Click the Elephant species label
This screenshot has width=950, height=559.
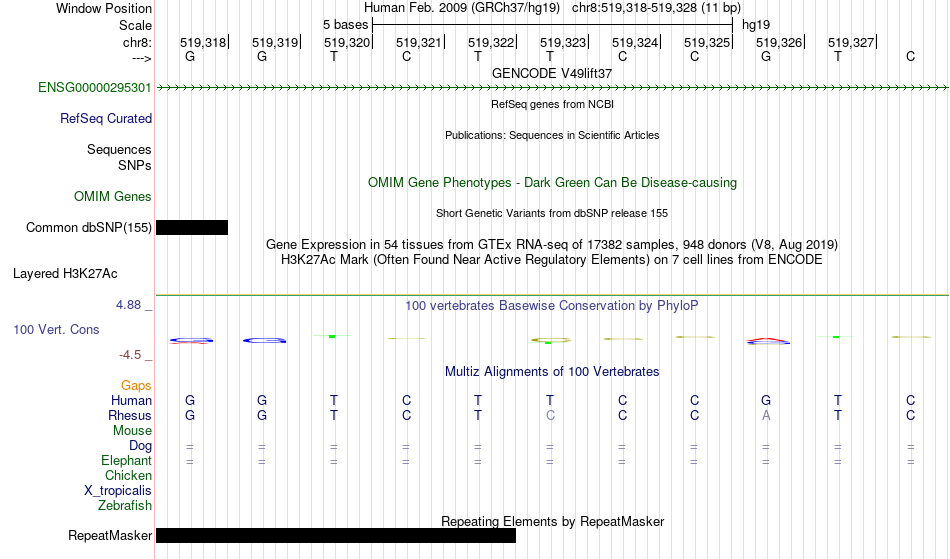pyautogui.click(x=126, y=460)
